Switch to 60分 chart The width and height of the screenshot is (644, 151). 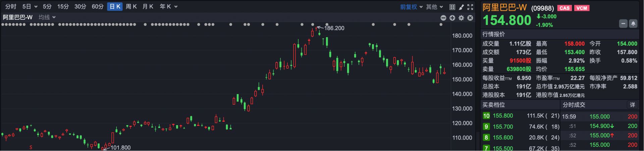click(98, 7)
